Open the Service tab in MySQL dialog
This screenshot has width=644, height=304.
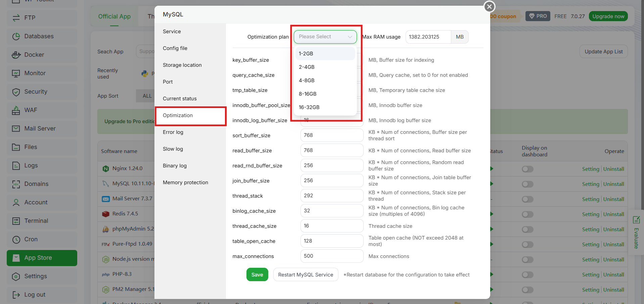(x=190, y=32)
